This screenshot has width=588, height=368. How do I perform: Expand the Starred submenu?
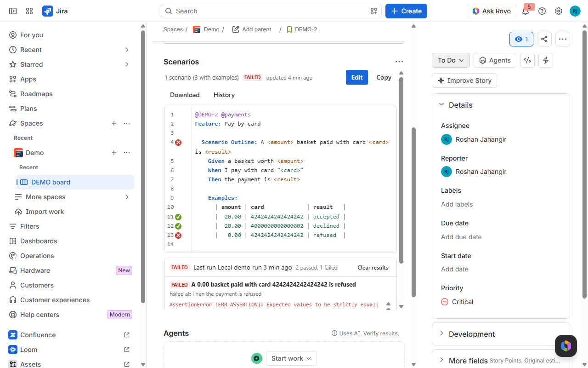127,64
